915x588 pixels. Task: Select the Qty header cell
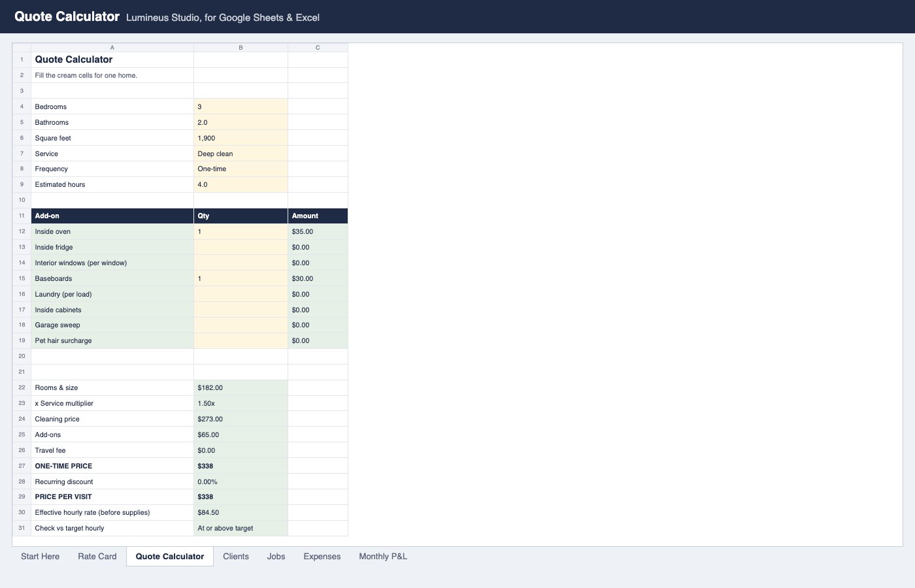pyautogui.click(x=241, y=216)
